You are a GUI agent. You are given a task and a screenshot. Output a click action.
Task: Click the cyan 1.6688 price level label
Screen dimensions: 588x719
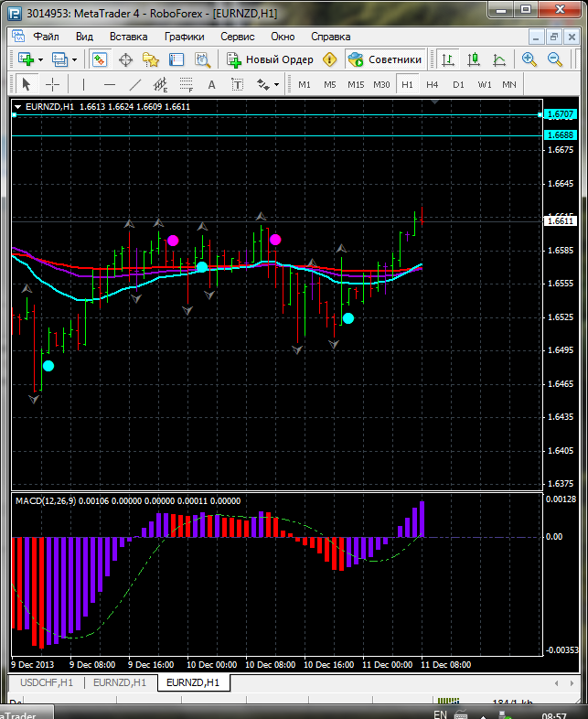pos(559,135)
